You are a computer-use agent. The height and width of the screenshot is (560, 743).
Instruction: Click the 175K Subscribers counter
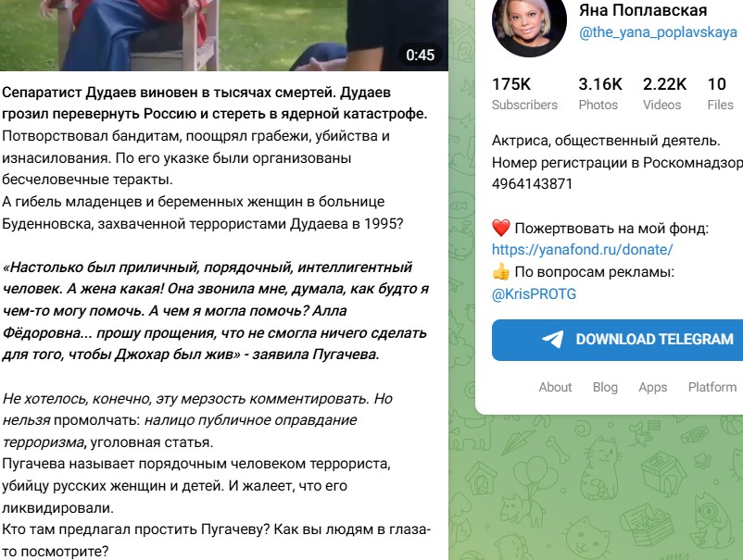(x=524, y=93)
